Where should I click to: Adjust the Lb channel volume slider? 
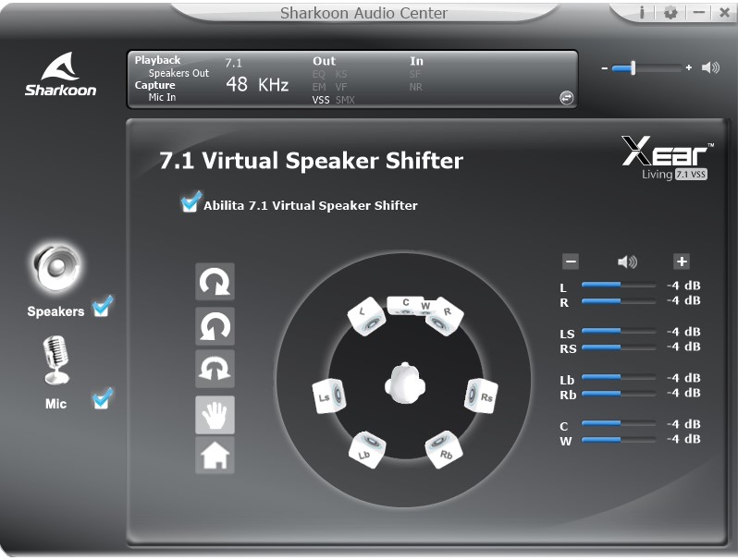pos(619,378)
